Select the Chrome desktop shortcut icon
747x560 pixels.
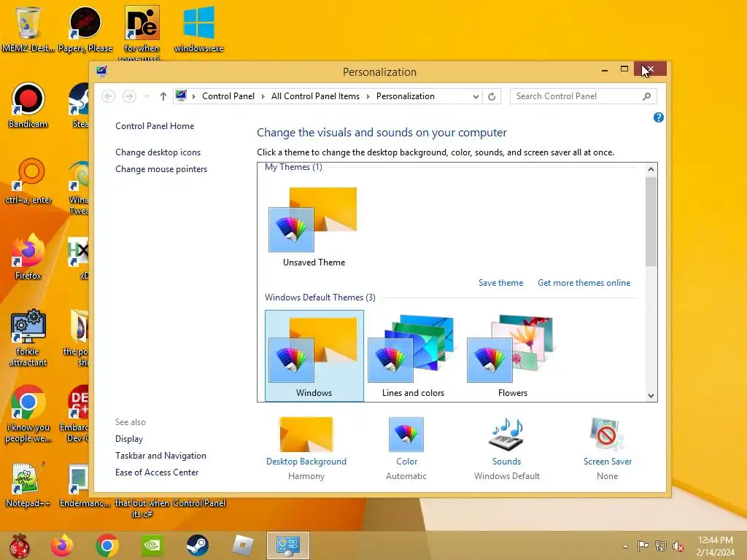pos(28,413)
